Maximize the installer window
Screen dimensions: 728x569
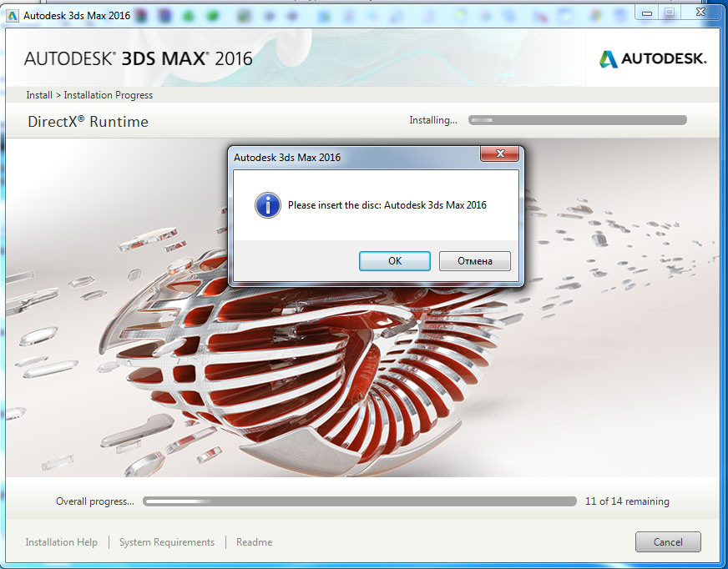tap(669, 13)
